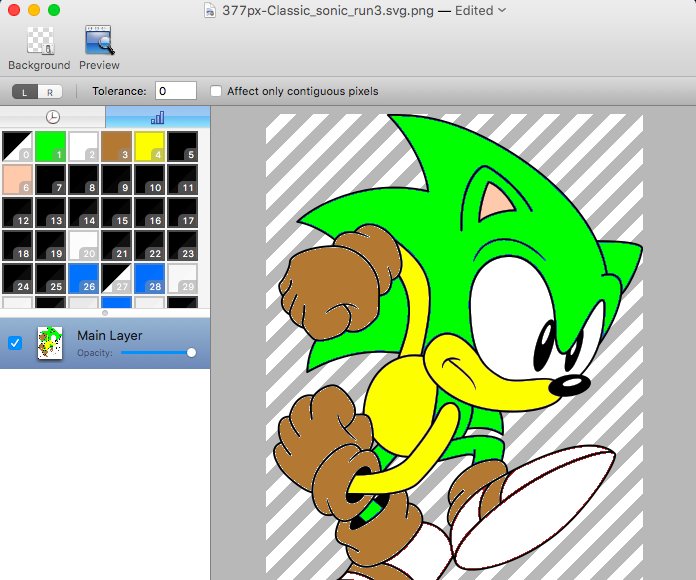The height and width of the screenshot is (580, 696).
Task: Select color swatch number 19
Action: (x=50, y=245)
